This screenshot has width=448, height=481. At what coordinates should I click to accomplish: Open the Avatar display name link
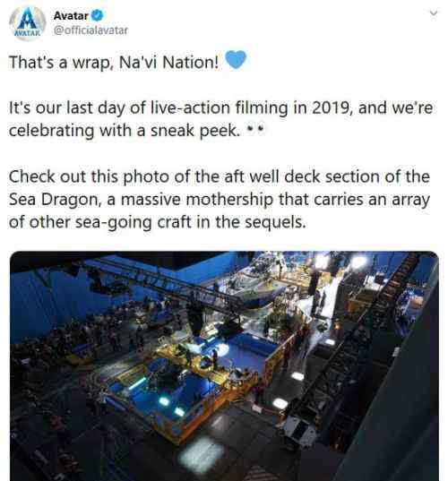71,15
